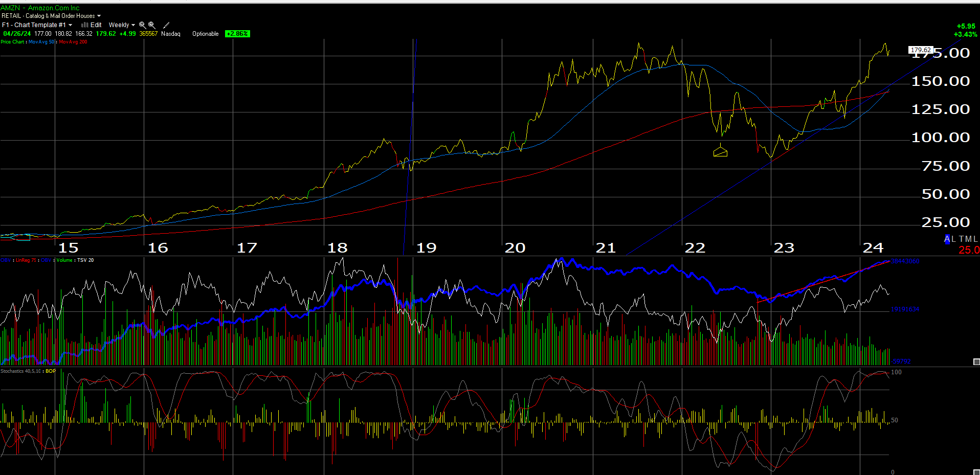
Task: Click the +4.99 net change value
Action: [127, 34]
